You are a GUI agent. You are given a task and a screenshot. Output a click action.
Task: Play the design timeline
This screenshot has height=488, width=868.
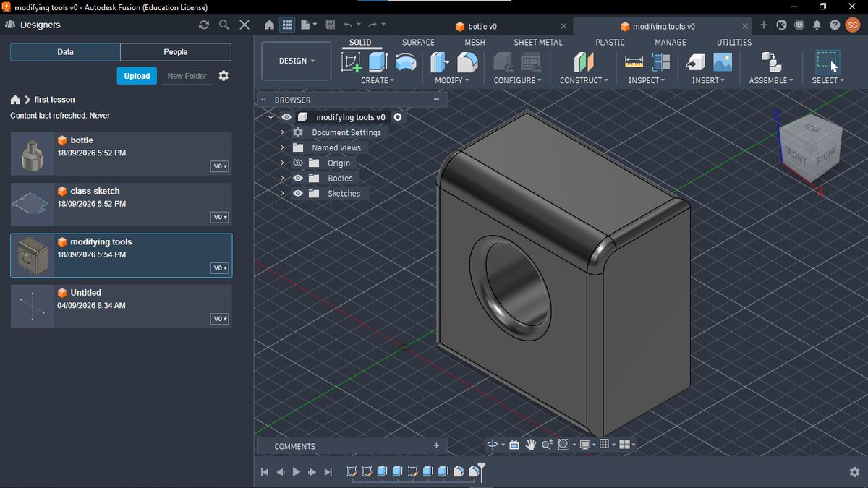297,472
